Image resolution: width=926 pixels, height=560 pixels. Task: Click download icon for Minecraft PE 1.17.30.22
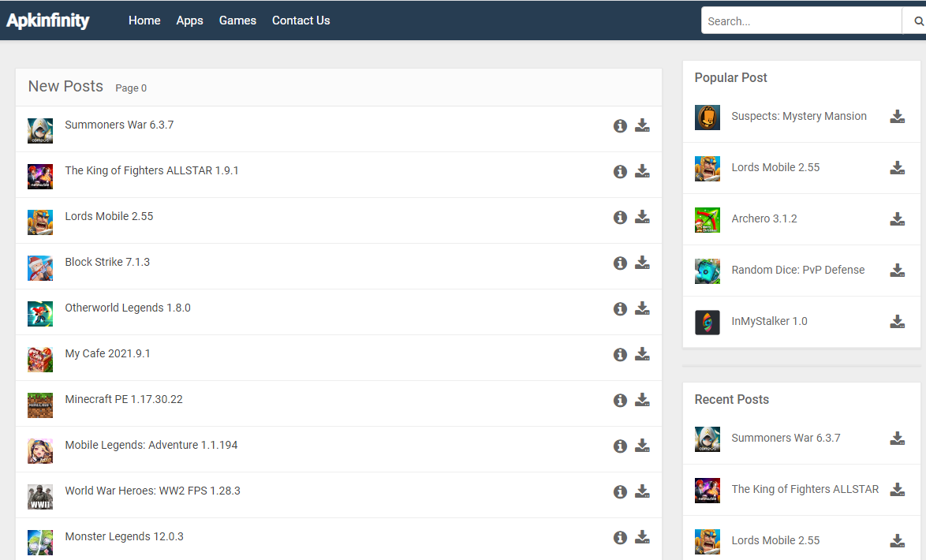(642, 400)
